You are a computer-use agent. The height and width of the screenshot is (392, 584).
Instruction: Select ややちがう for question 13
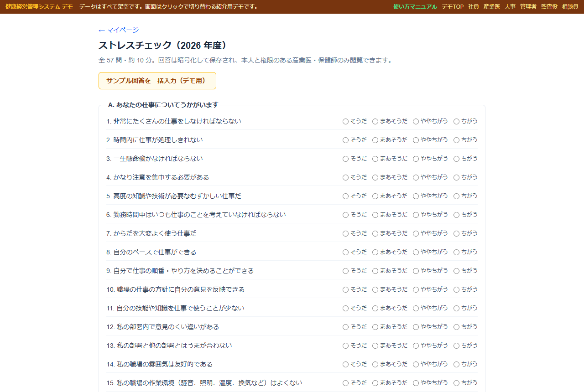point(416,346)
